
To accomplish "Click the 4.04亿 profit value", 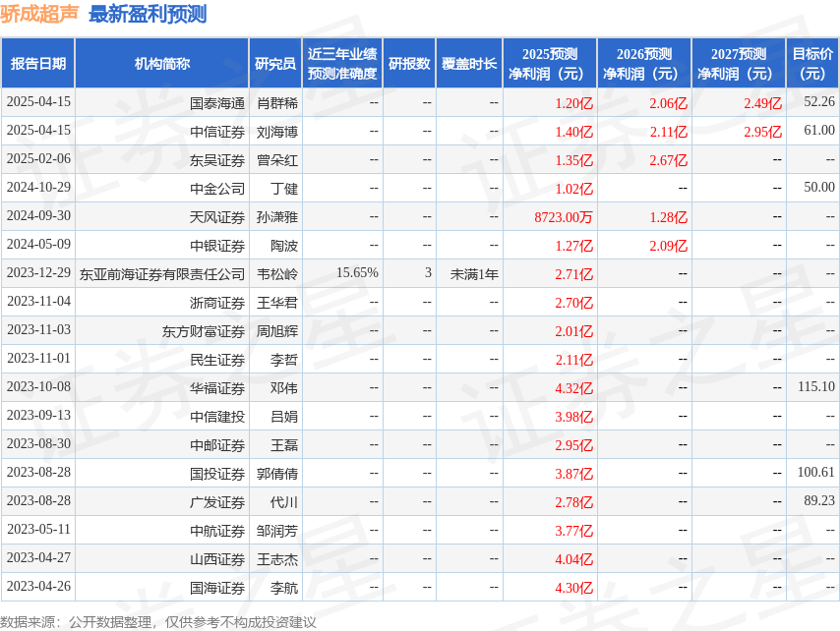I will [x=573, y=559].
